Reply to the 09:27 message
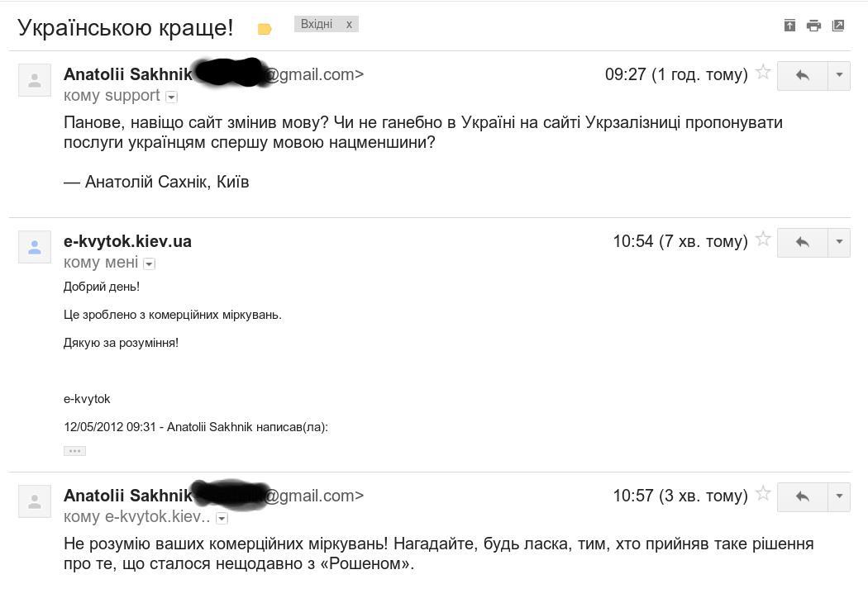 (802, 75)
